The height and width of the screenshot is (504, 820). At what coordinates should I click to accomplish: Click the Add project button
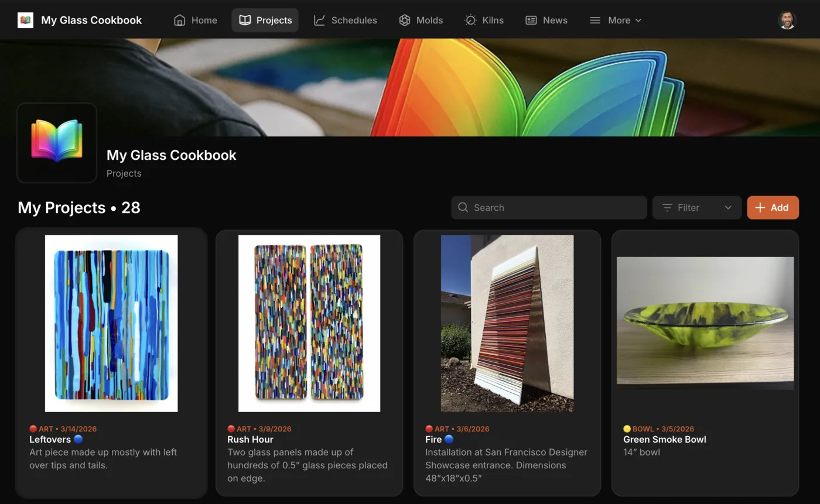coord(773,207)
